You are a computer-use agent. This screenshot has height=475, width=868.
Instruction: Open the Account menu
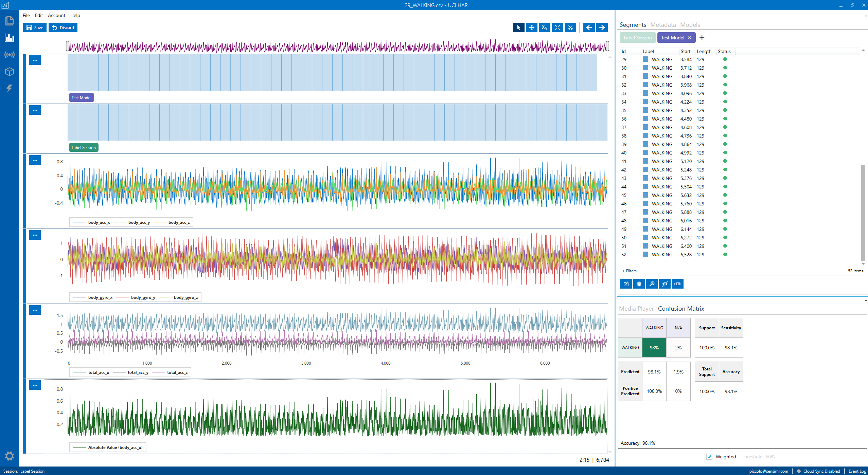(56, 15)
